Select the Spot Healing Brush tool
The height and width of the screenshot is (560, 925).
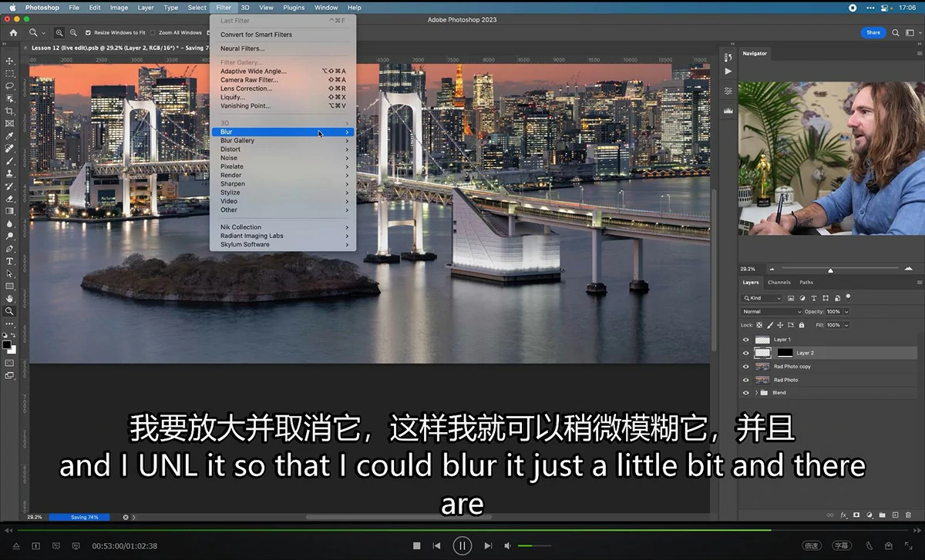(9, 149)
